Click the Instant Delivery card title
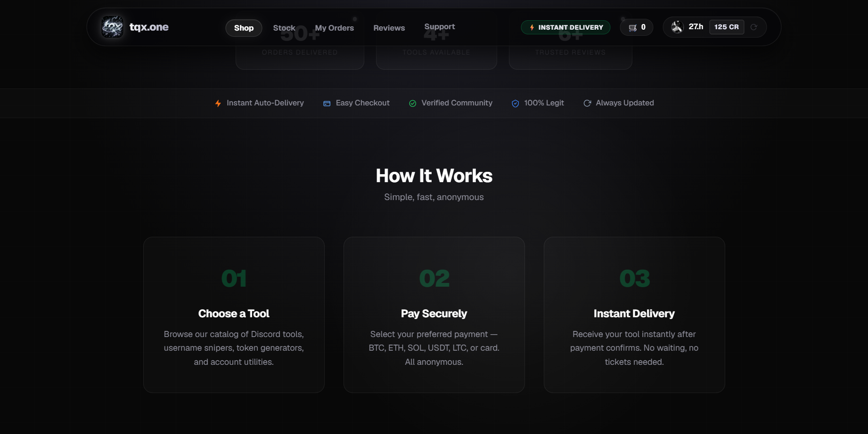Image resolution: width=868 pixels, height=434 pixels. (x=634, y=313)
